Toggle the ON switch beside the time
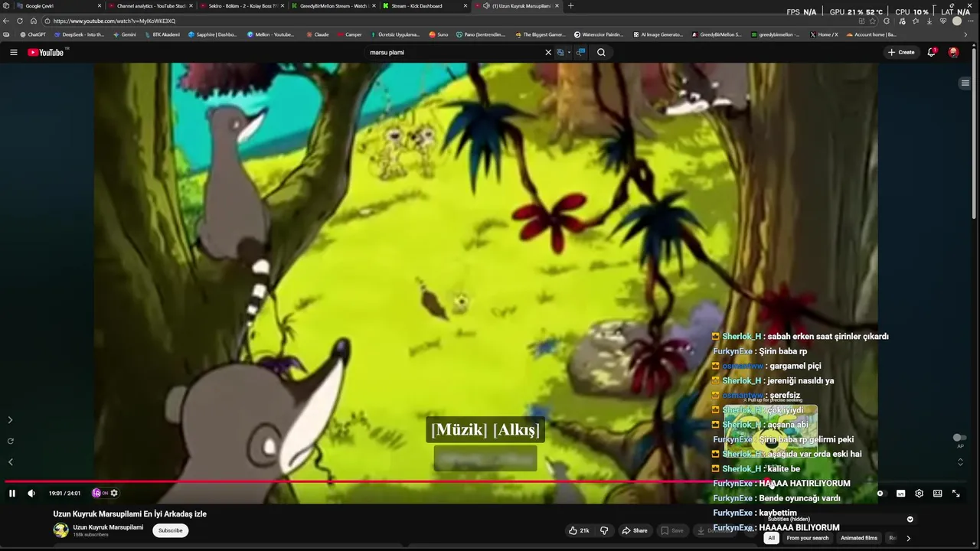Viewport: 980px width, 551px height. 100,494
